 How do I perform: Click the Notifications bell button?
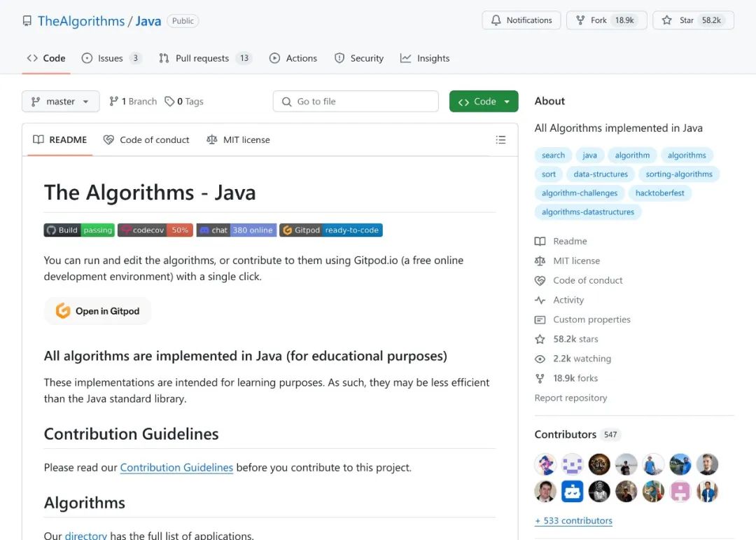click(521, 20)
